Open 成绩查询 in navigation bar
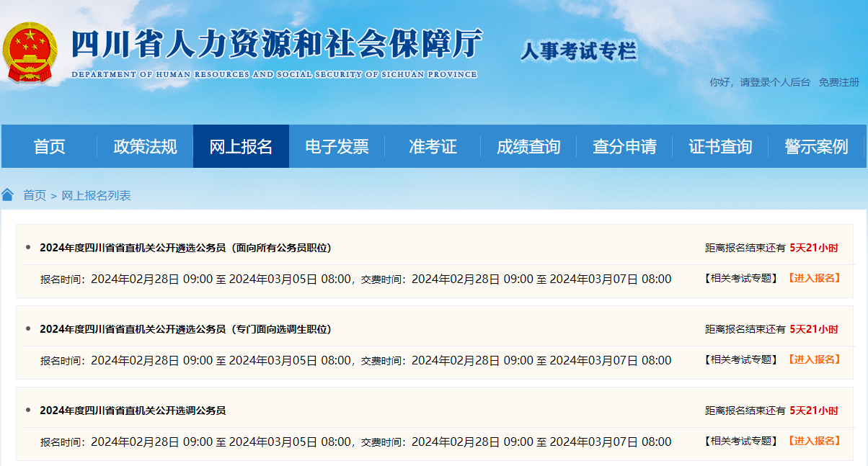This screenshot has height=466, width=868. [528, 146]
